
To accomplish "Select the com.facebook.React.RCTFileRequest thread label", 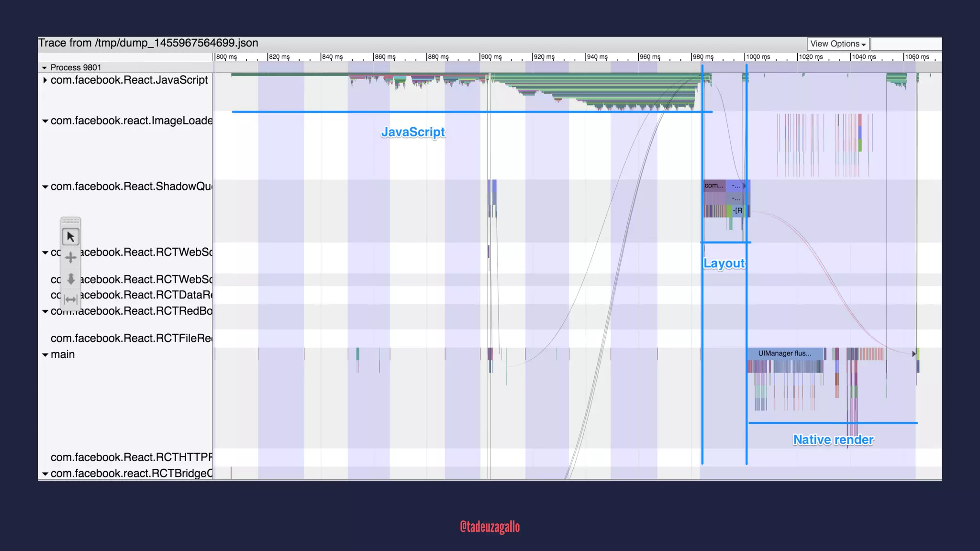I will coord(131,339).
